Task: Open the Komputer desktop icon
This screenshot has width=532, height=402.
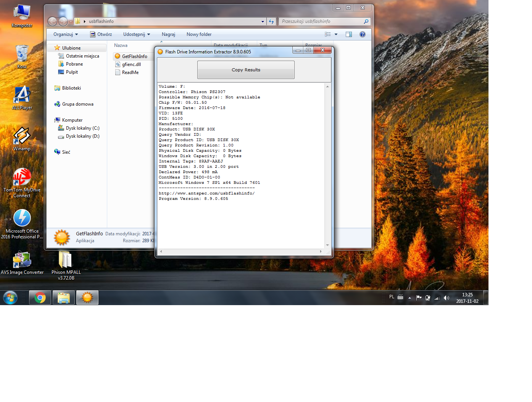Action: coord(22,16)
